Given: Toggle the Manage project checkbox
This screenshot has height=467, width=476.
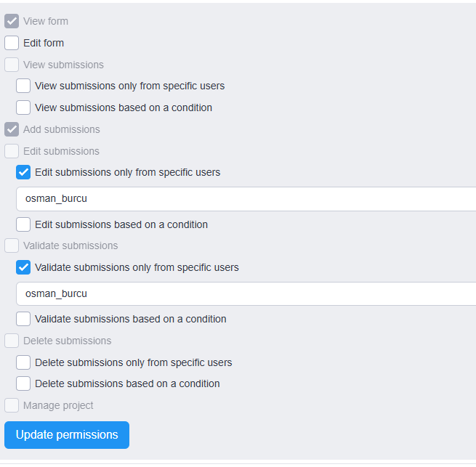Looking at the screenshot, I should (12, 406).
